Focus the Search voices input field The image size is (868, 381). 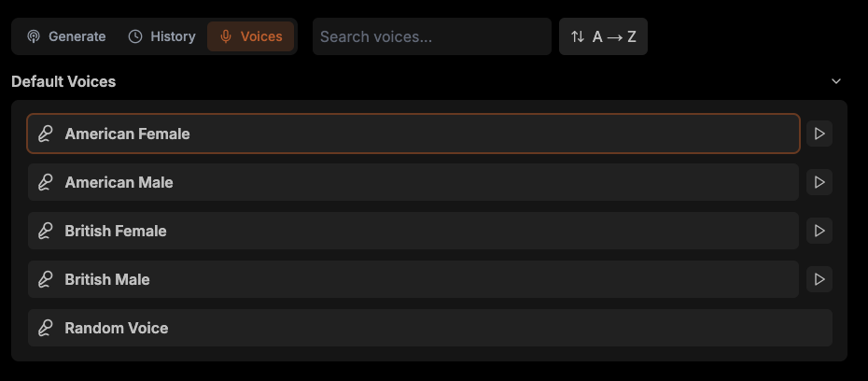coord(431,36)
